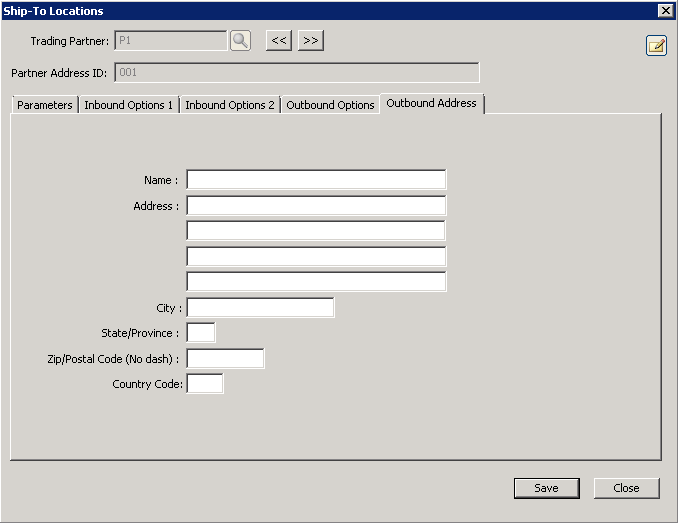Click the Name input field
Viewport: 678px width, 523px height.
pyautogui.click(x=316, y=180)
